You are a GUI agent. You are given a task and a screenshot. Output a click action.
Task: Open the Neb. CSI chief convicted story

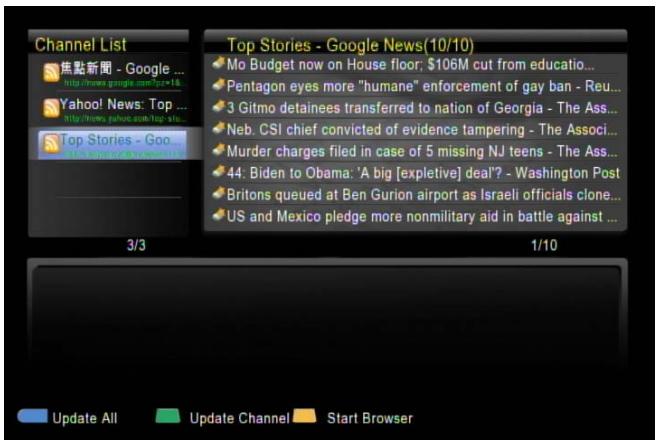[x=422, y=130]
